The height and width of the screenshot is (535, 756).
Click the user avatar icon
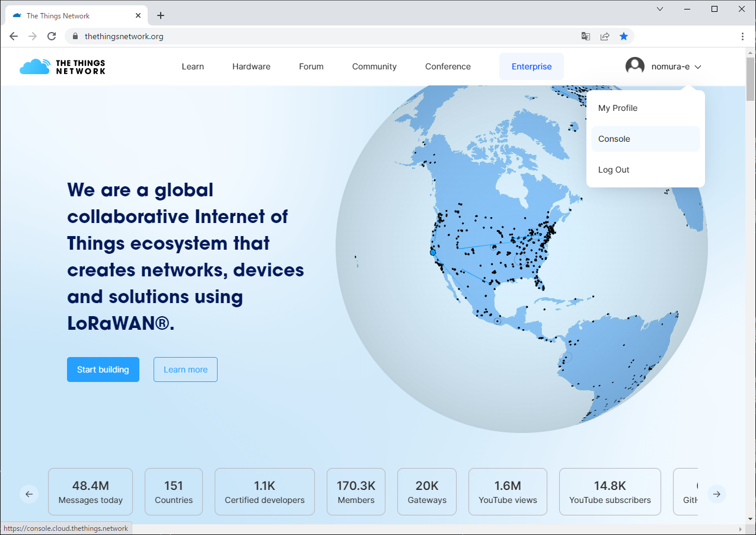(x=635, y=66)
